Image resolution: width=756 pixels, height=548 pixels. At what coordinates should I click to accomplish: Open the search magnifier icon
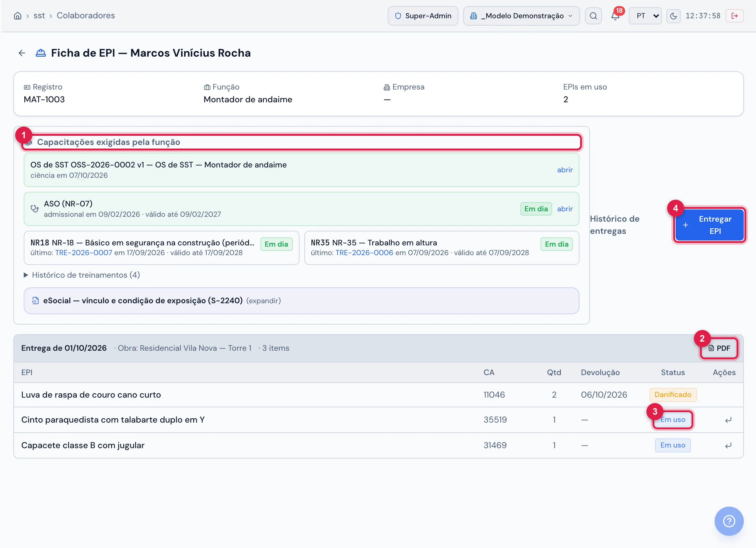(593, 16)
